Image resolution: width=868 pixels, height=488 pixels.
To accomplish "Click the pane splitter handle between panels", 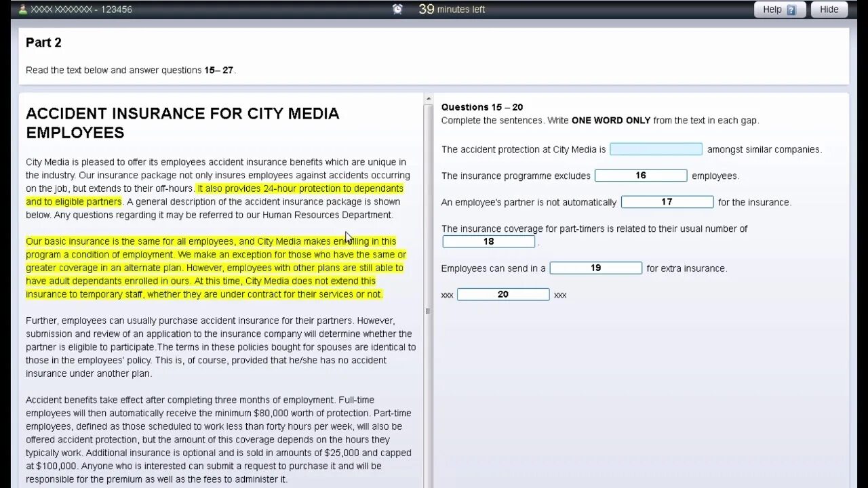I will (x=428, y=311).
